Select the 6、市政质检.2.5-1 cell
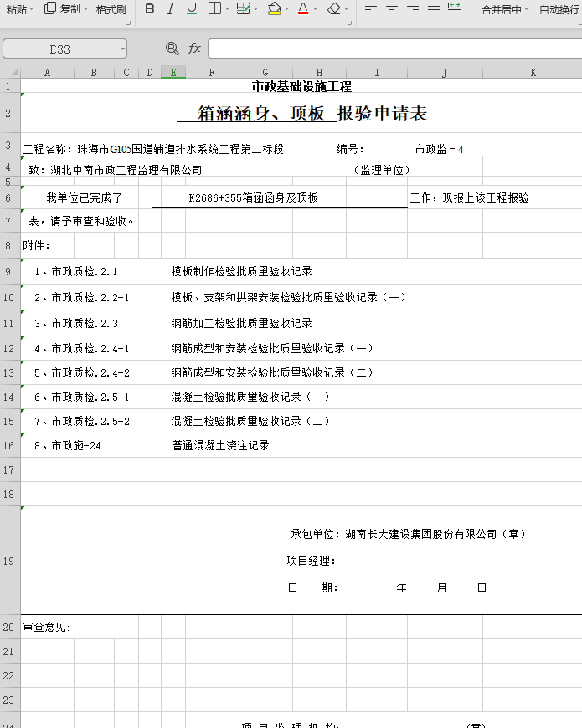 tap(82, 397)
